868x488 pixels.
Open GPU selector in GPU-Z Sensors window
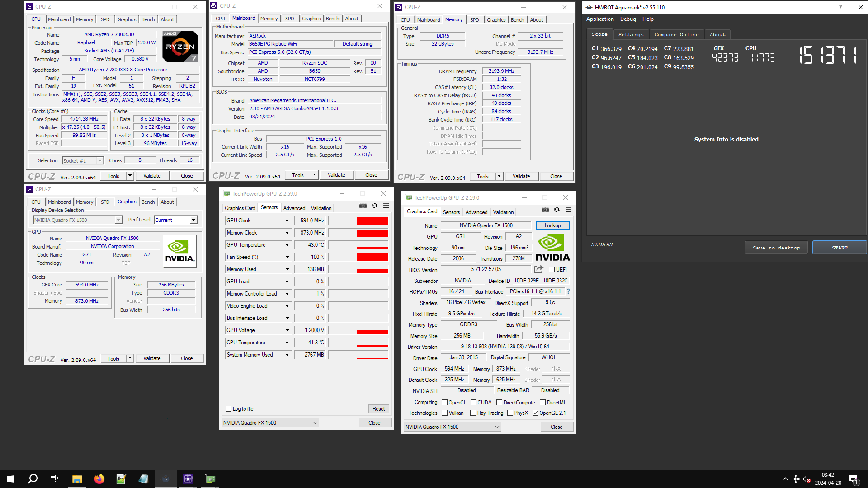tap(270, 423)
